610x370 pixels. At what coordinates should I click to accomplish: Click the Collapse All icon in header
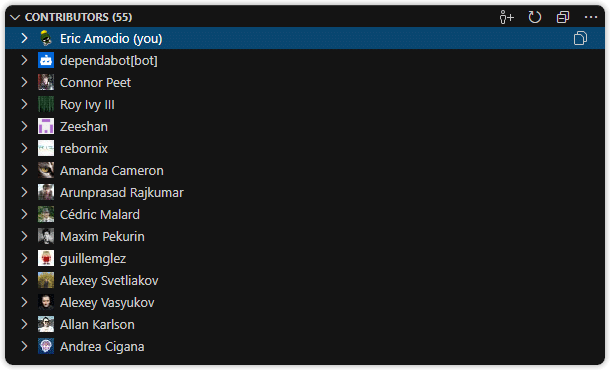click(x=563, y=17)
